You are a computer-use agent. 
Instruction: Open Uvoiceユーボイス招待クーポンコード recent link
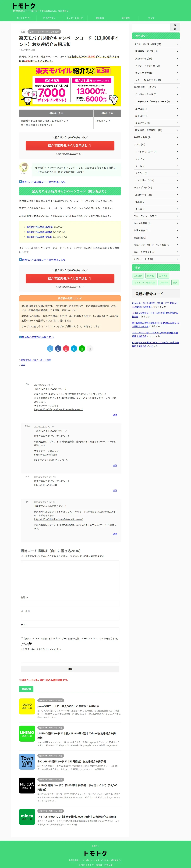[155, 305]
